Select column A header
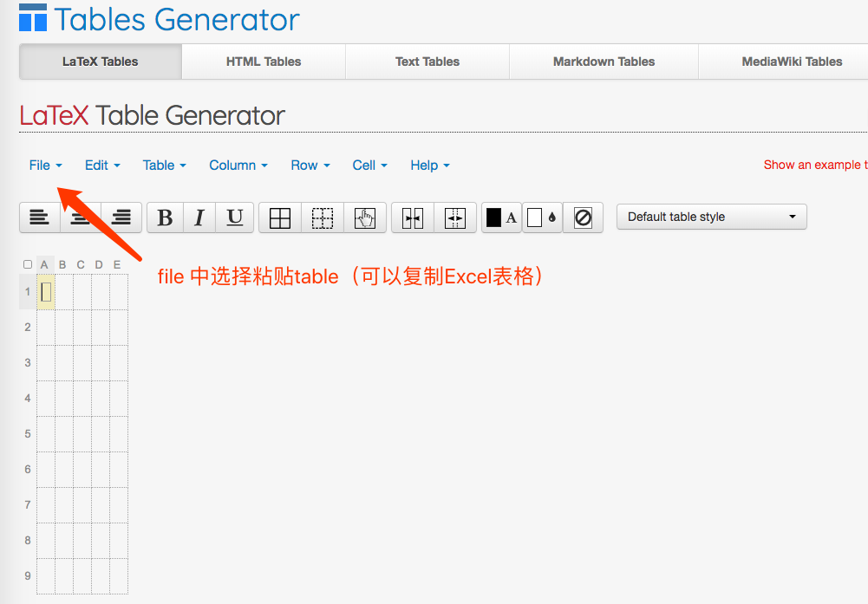Screen dimensions: 868x604 tap(45, 264)
